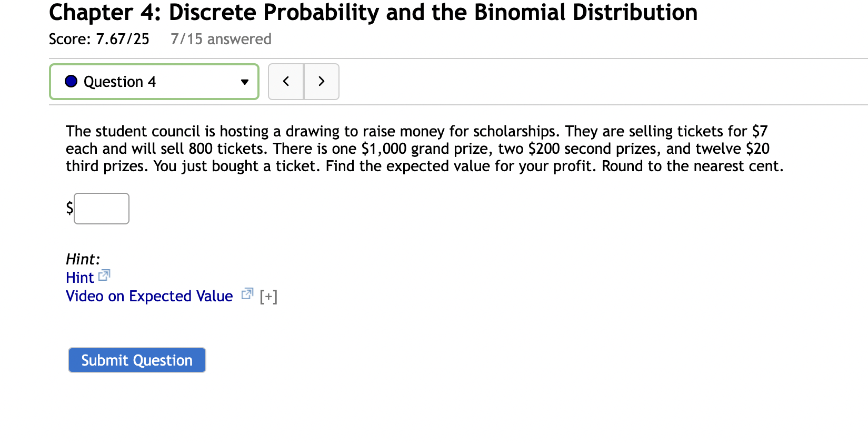Viewport: 868px width, 443px height.
Task: Select the pop-out arrow on the Hint link
Action: (104, 275)
